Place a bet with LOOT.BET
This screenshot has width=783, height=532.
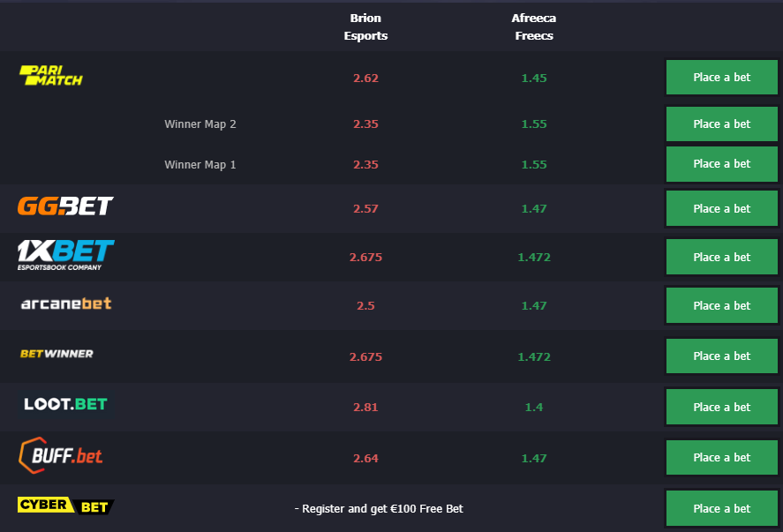(x=721, y=408)
